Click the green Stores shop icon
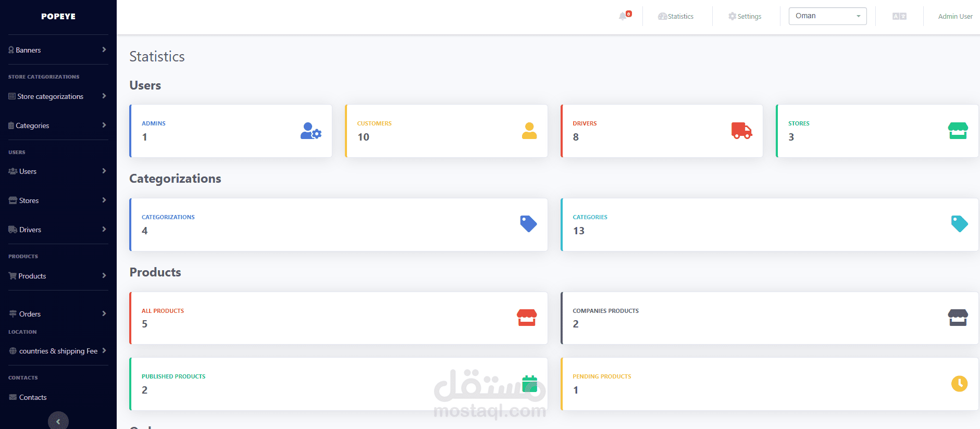Viewport: 980px width, 429px height. coord(958,131)
